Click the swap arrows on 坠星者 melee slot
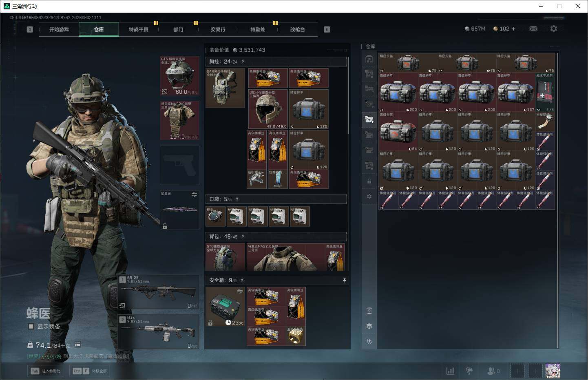Image resolution: width=588 pixels, height=380 pixels. (x=194, y=194)
